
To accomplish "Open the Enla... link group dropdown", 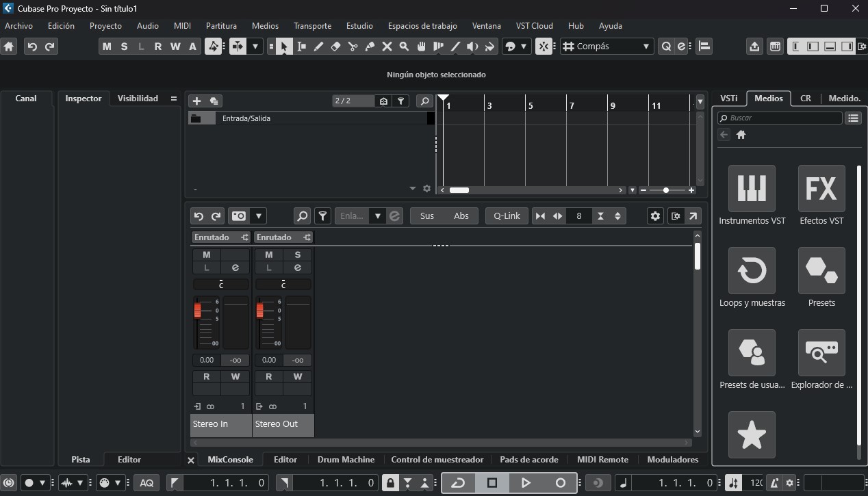I will click(377, 216).
